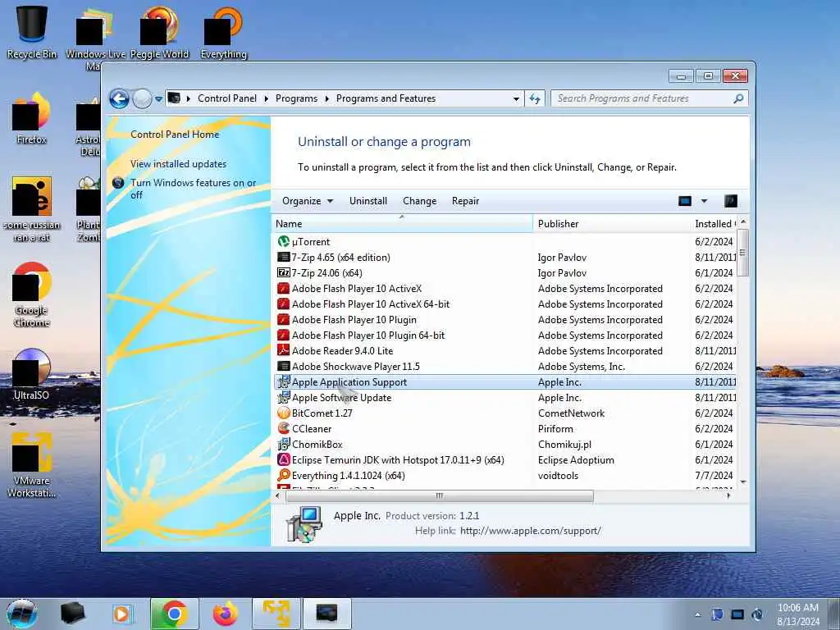Viewport: 840px width, 630px height.
Task: Click the Change toolbar command
Action: point(419,201)
